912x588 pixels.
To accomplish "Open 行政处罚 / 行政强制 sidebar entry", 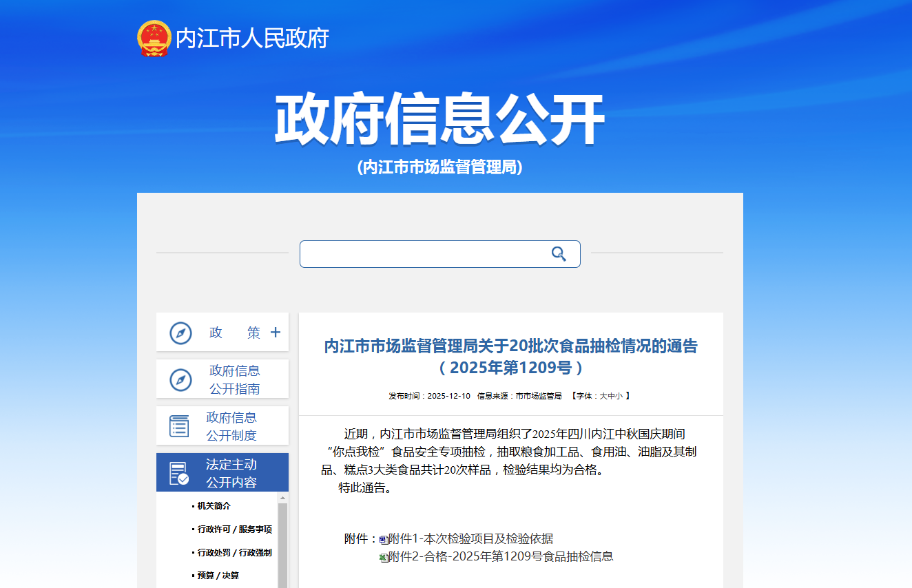I will coord(234,552).
